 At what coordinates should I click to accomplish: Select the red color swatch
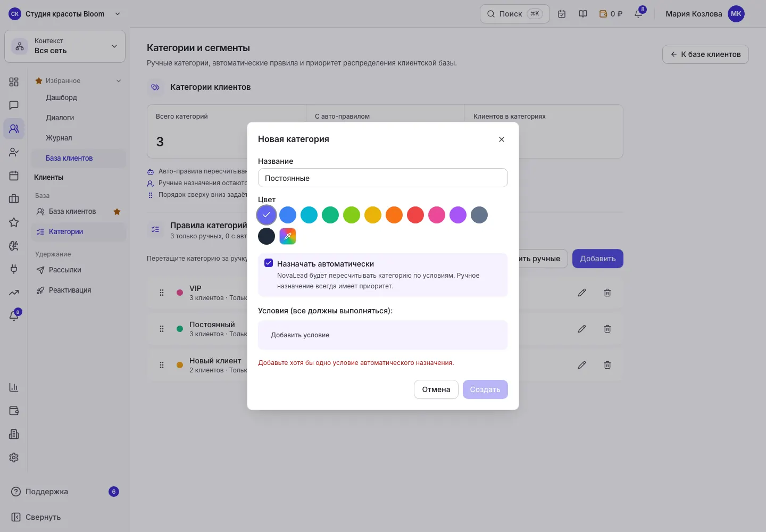(x=415, y=215)
